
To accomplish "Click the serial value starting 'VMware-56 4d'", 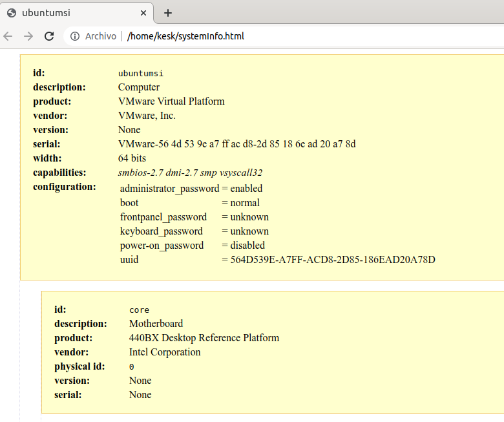I will point(237,143).
